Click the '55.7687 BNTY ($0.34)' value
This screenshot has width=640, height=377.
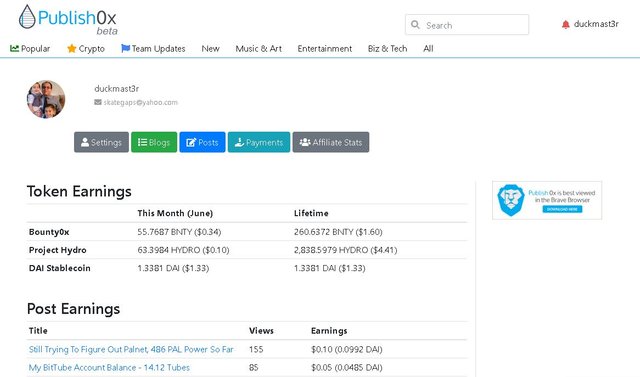179,232
